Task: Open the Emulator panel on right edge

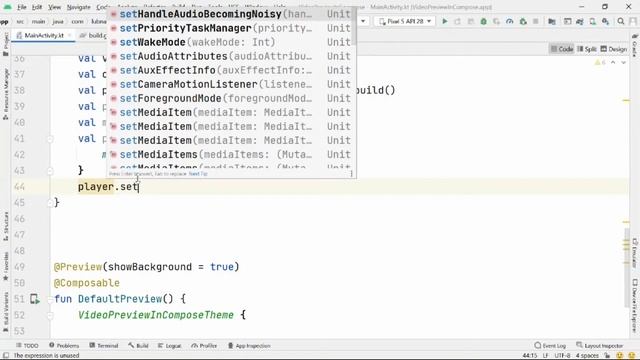Action: click(x=635, y=253)
